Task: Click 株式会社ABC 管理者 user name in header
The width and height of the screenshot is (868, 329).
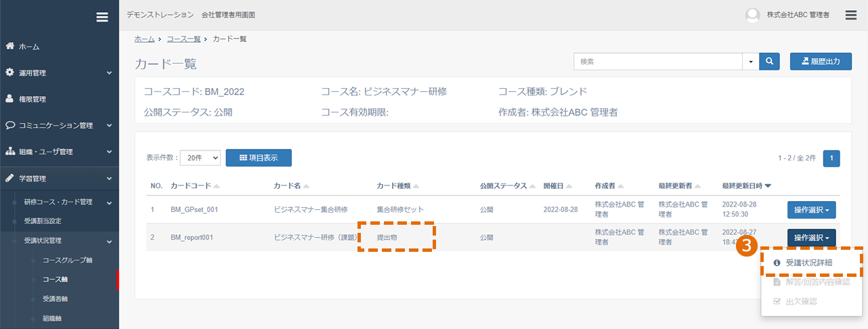Action: click(798, 15)
